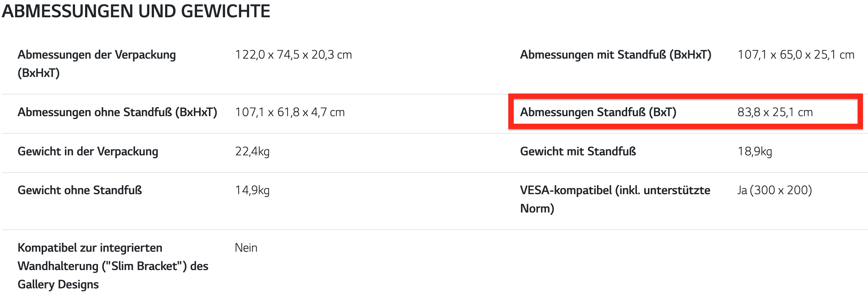The height and width of the screenshot is (297, 868).
Task: Select the Slim Bracket Wandhalterung compatibility label
Action: 113,266
